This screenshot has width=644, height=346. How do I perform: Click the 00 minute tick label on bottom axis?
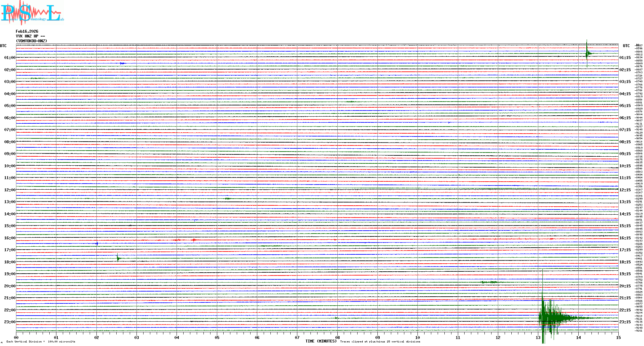16,337
